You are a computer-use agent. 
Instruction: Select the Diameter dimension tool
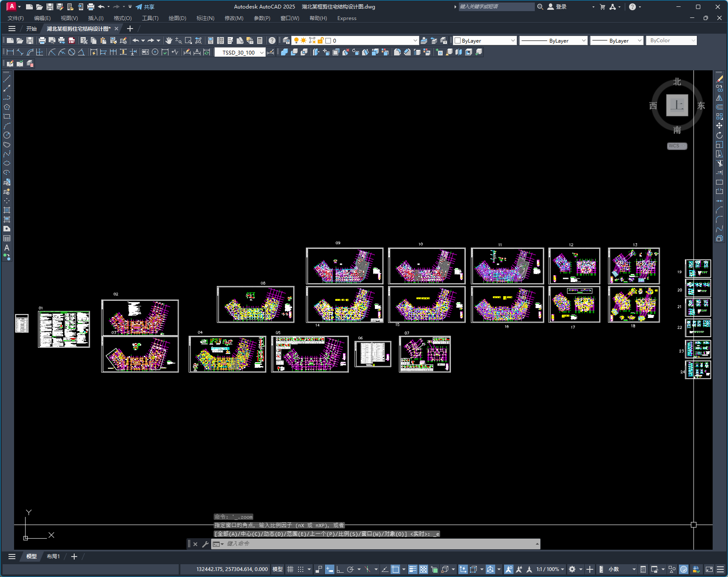tap(72, 52)
